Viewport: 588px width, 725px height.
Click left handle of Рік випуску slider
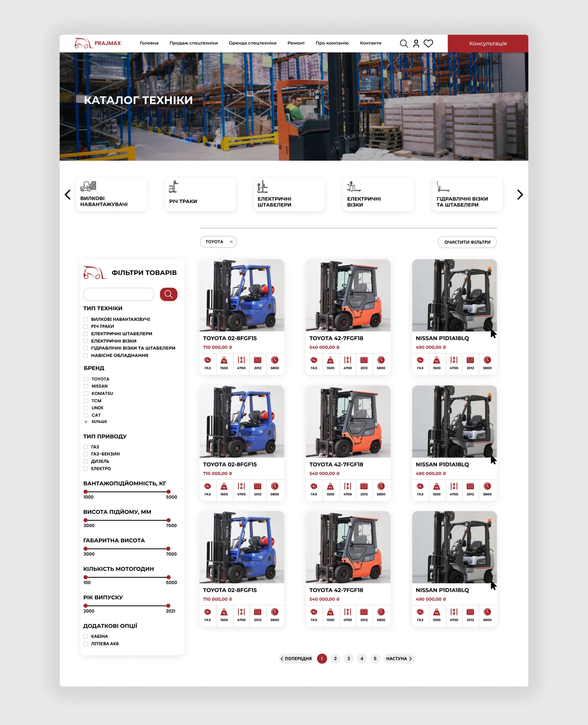[86, 606]
